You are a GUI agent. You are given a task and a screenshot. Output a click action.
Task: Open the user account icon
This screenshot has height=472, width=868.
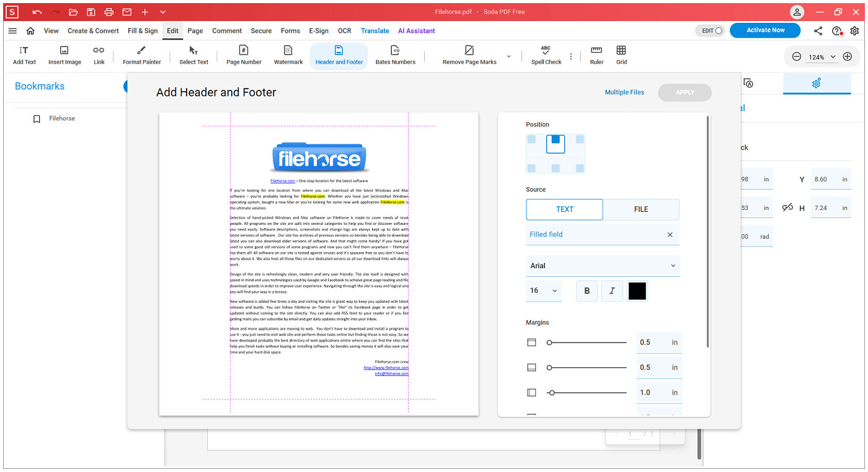[x=797, y=12]
